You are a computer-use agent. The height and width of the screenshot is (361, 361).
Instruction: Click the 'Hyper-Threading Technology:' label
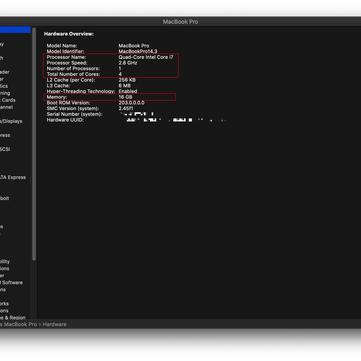click(x=80, y=91)
